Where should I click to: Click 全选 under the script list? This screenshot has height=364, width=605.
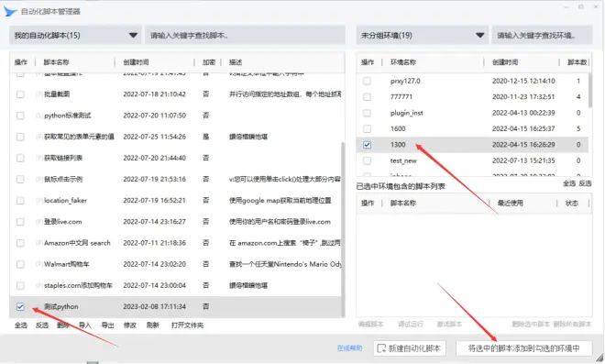click(21, 325)
